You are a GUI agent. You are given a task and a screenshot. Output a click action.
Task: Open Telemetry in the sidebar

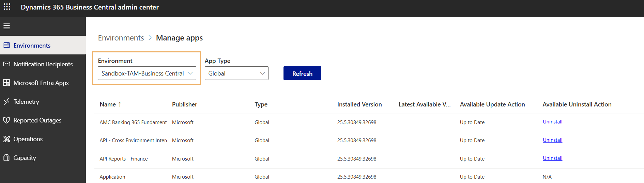(26, 102)
